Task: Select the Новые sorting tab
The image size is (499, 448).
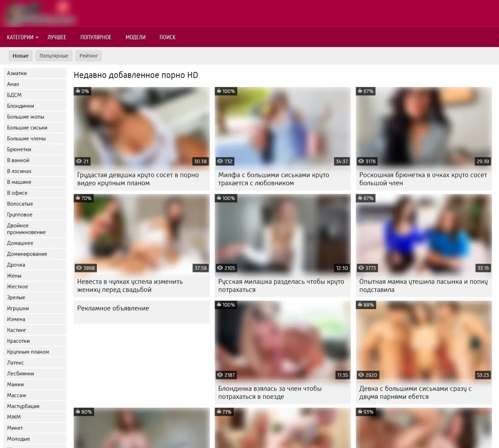Action: [x=20, y=56]
